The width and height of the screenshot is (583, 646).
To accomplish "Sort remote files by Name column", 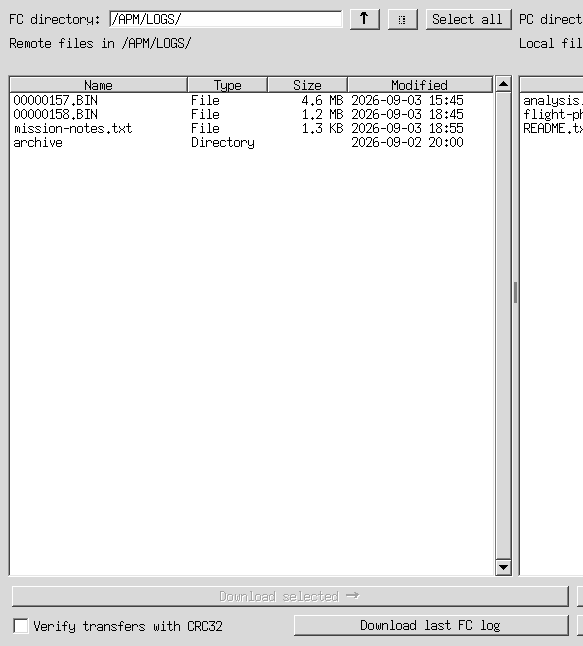I will tap(98, 85).
